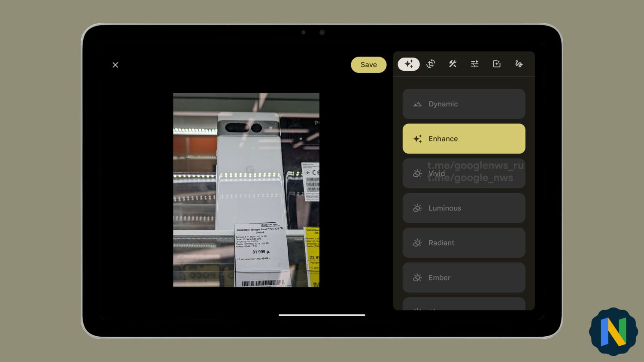Screen dimensions: 644x362
Task: Tap the Pixel phone photo preview
Action: [x=246, y=190]
